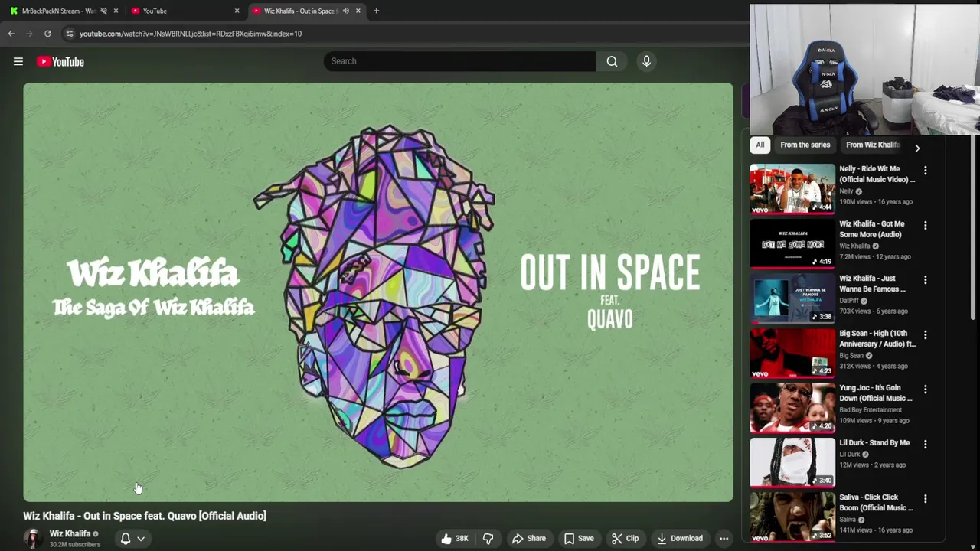Open options menu for Yung Joc - It's Goin Down

tap(925, 390)
